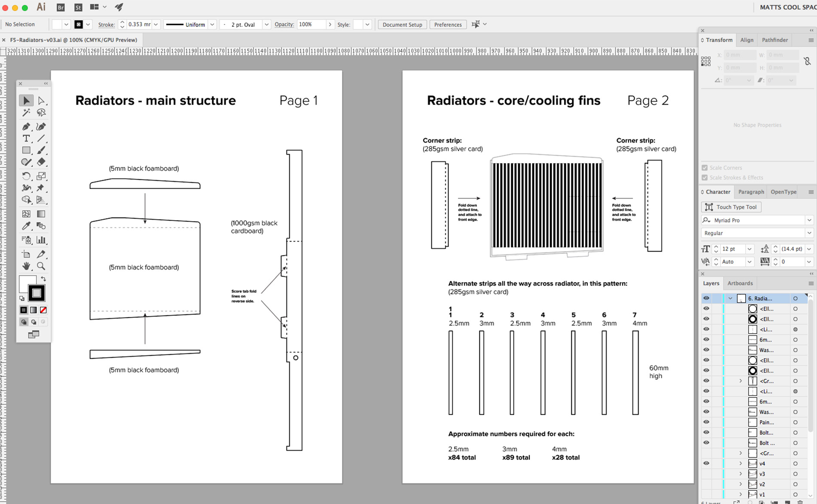817x504 pixels.
Task: Open the Preferences dialog
Action: pos(448,25)
